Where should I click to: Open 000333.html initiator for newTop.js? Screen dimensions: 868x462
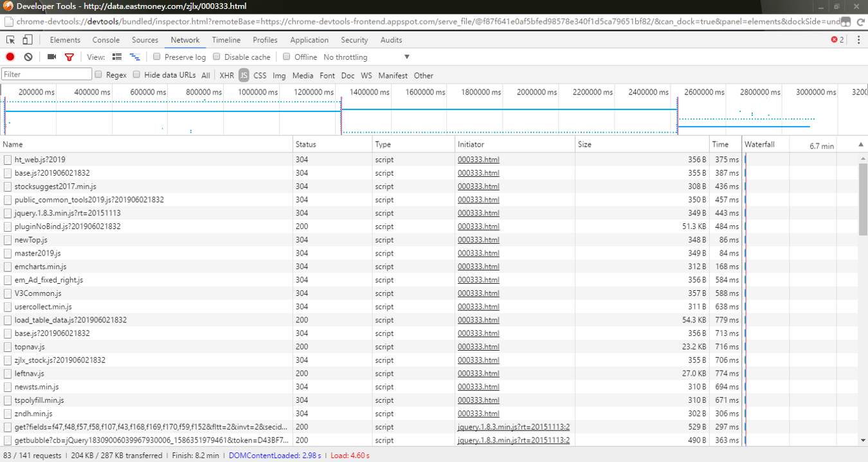(478, 240)
